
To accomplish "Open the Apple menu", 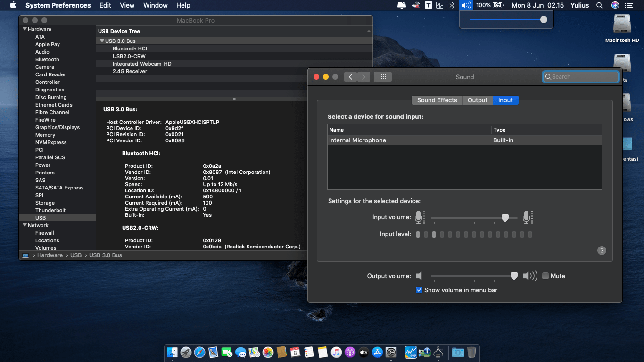I will click(x=13, y=5).
